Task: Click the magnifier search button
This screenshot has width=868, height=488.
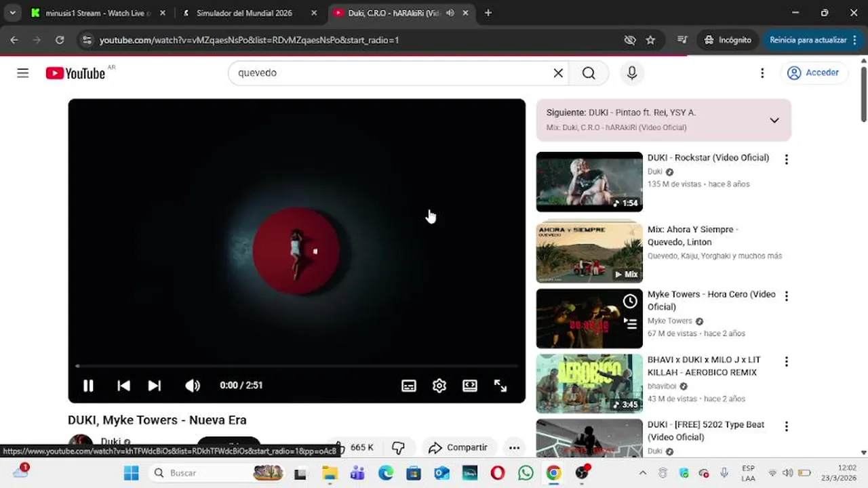Action: 589,73
